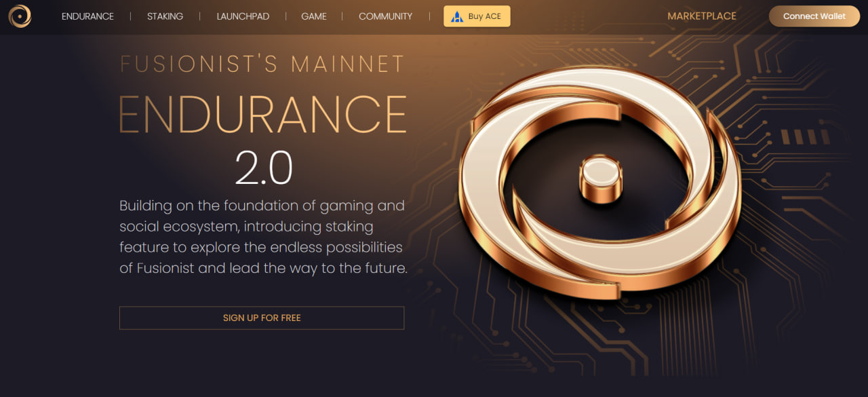Open the ENDURANCE navigation menu

click(x=87, y=16)
